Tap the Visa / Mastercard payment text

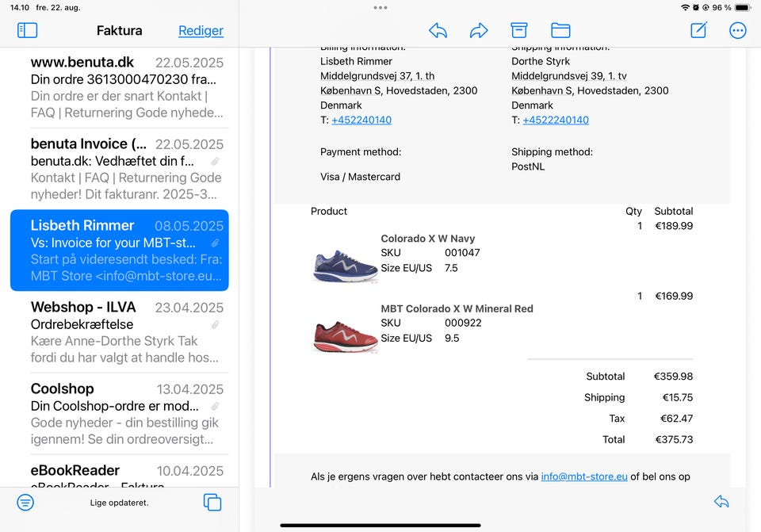click(x=360, y=177)
